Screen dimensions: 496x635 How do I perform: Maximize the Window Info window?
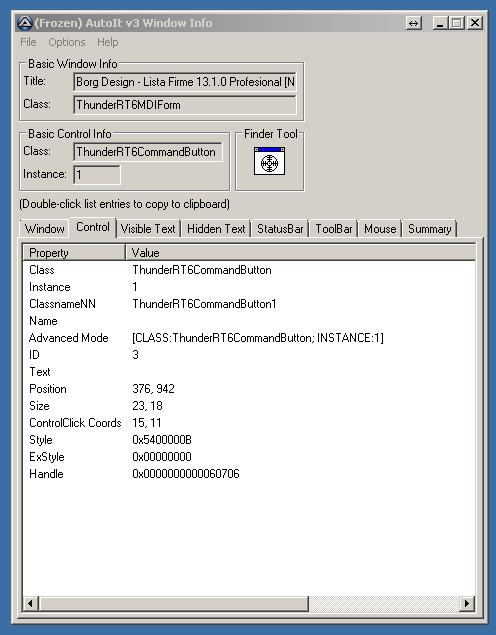click(x=458, y=23)
